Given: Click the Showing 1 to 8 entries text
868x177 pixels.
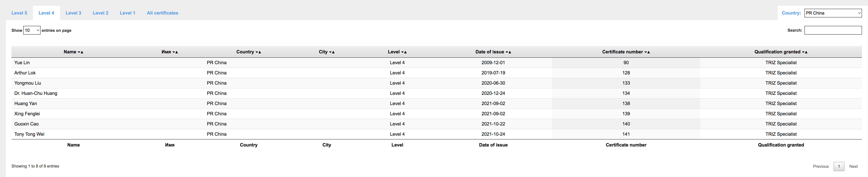Looking at the screenshot, I should pos(35,166).
